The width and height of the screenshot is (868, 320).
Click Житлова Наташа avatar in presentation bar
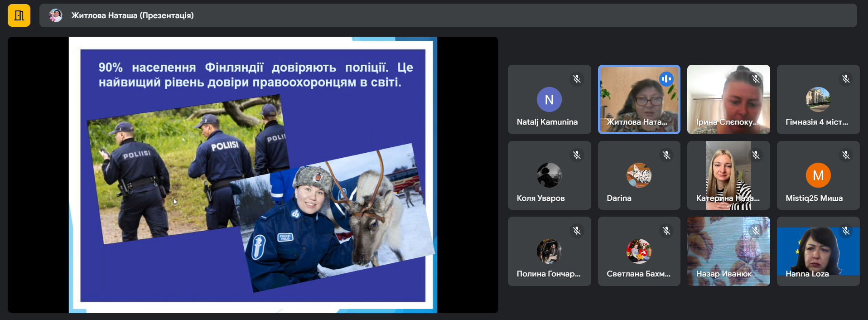(56, 15)
